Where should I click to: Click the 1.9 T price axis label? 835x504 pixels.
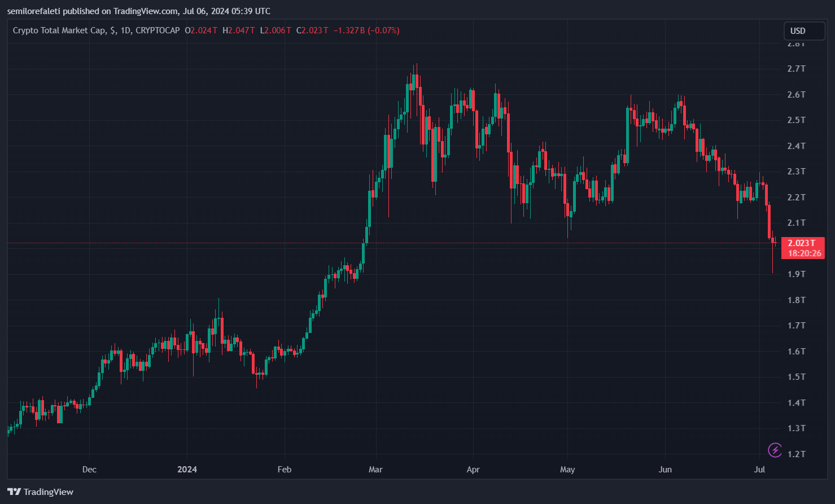797,274
